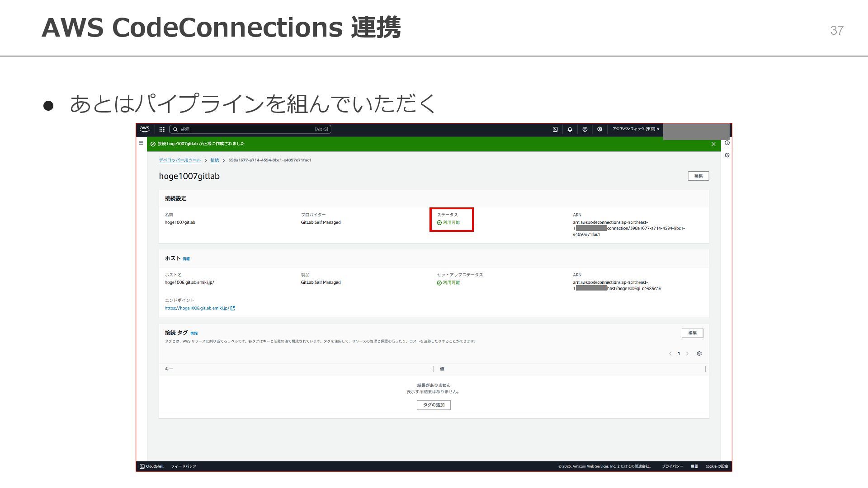Open the info panel icon at right edge

tap(727, 143)
